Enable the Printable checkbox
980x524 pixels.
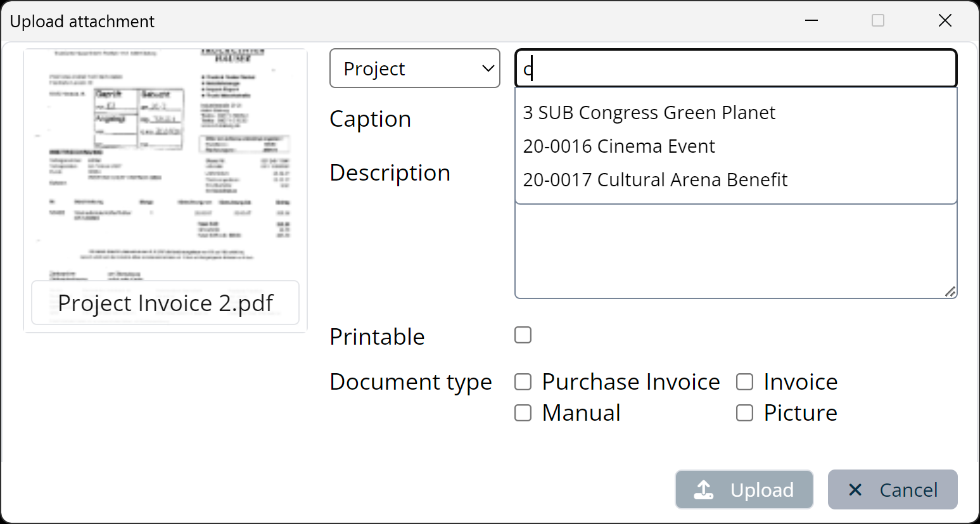(523, 335)
